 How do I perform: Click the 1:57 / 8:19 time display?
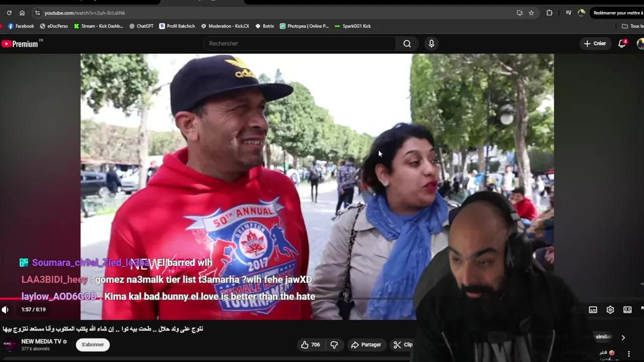coord(33,310)
